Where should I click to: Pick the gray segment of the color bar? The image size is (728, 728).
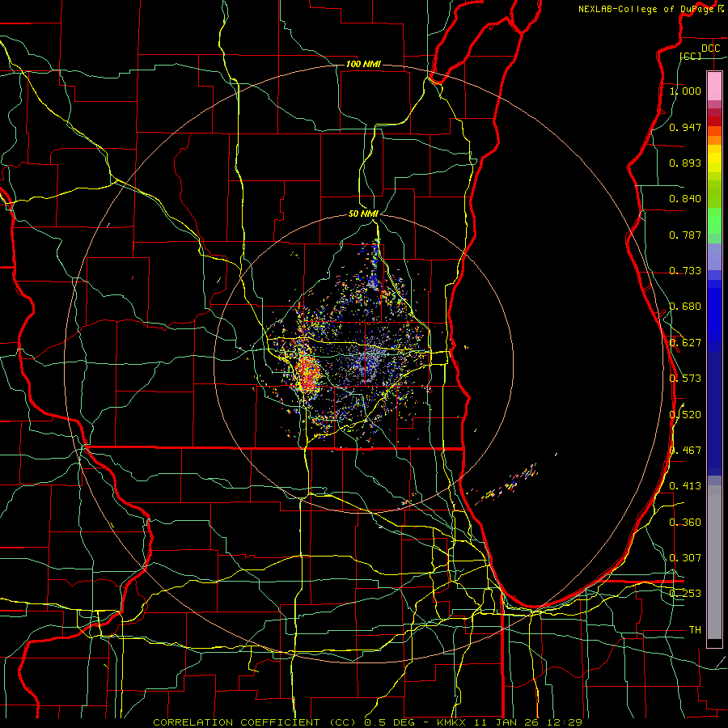[x=714, y=562]
